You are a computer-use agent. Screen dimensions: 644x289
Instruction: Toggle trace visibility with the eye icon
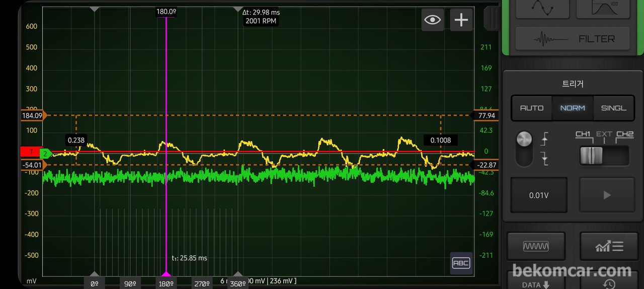click(x=433, y=20)
